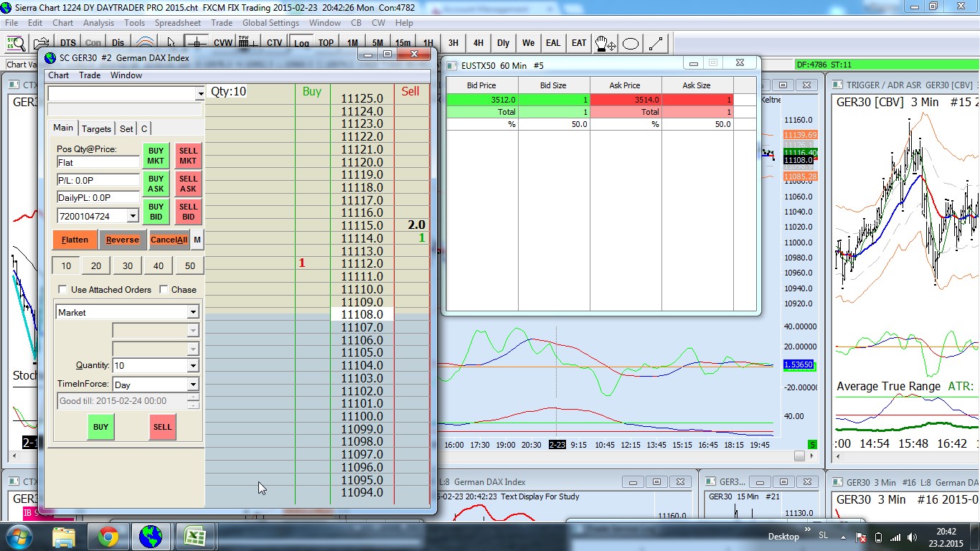Click the 11108.0 price ladder cell
The width and height of the screenshot is (980, 551).
point(362,314)
